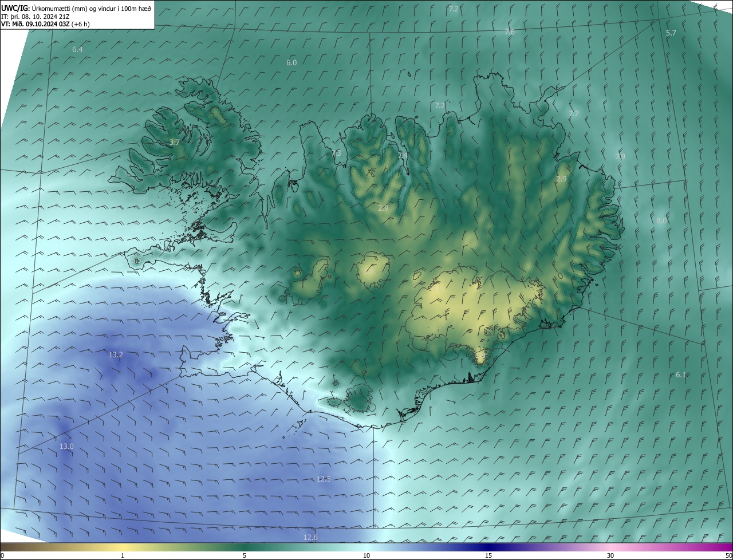The image size is (733, 560).
Task: Select the 12.6 value above the color bar
Action: (x=310, y=537)
